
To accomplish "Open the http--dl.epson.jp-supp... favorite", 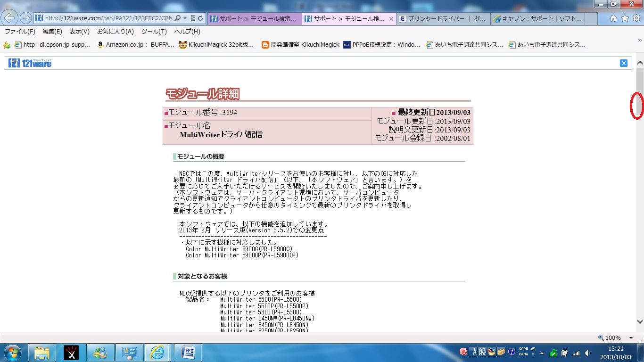I will click(x=52, y=45).
